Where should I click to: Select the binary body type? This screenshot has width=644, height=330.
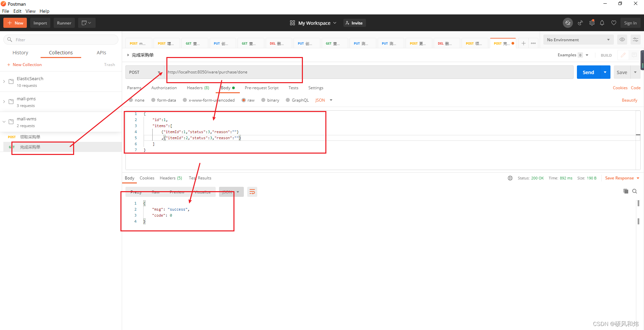(x=270, y=100)
